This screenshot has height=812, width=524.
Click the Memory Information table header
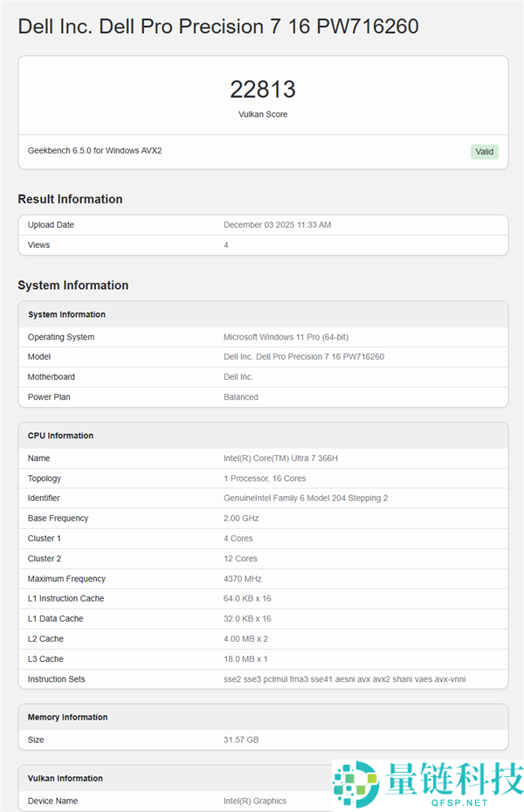(x=67, y=717)
